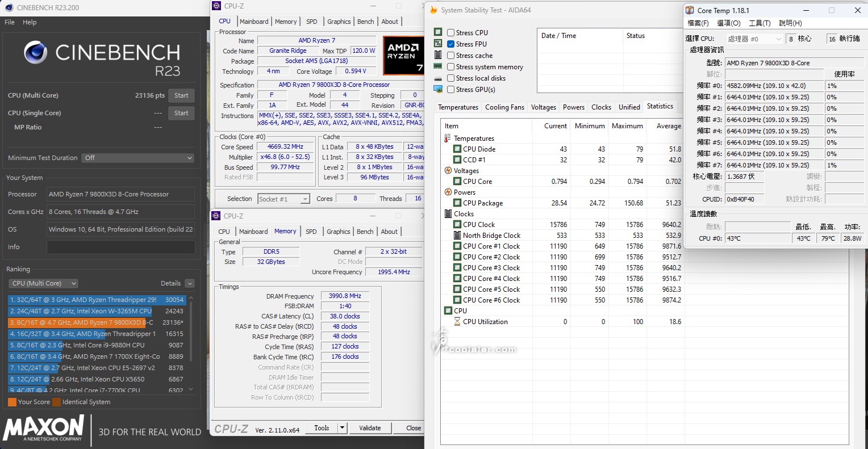Open the Cinebench File menu
868x449 pixels.
pos(10,22)
